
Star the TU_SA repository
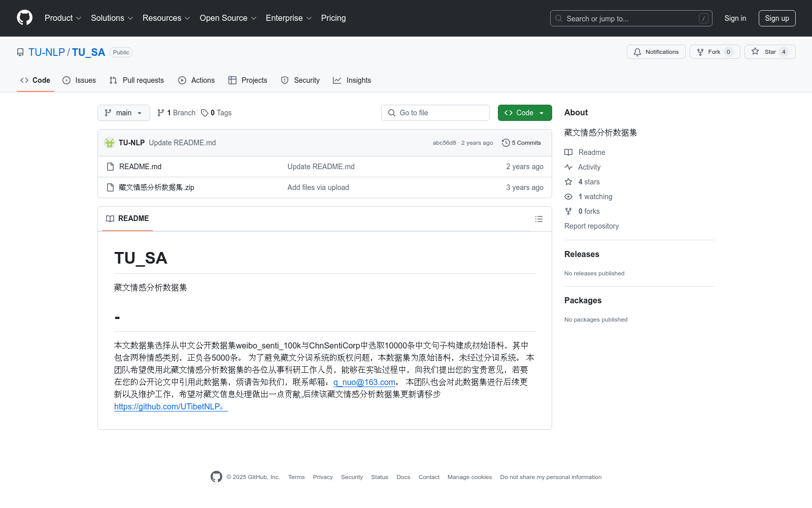point(769,52)
